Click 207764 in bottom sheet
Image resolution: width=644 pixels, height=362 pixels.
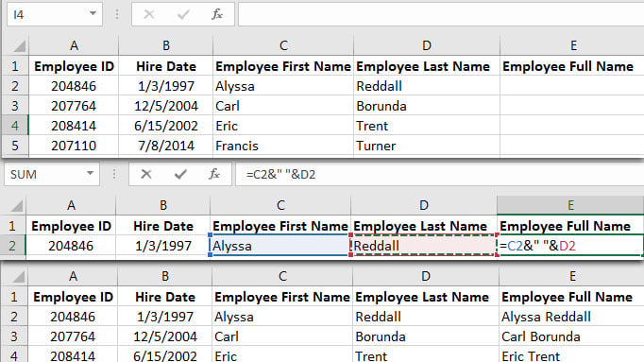click(x=73, y=336)
